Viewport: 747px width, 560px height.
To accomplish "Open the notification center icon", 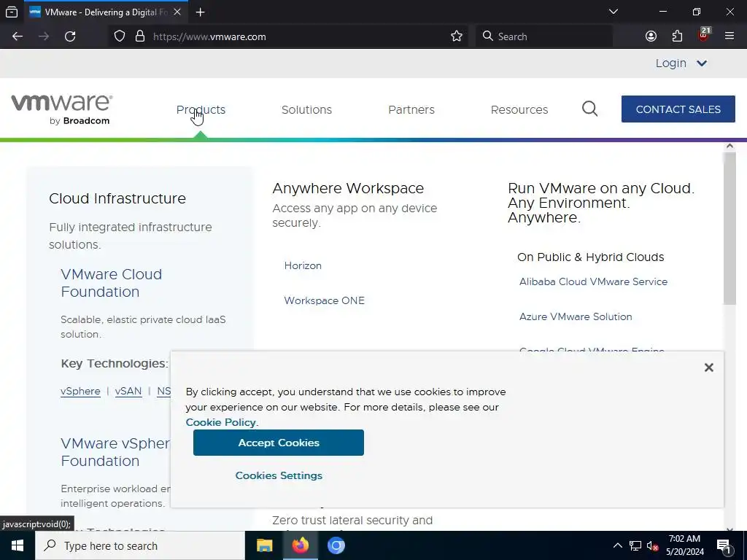I will coord(724,546).
